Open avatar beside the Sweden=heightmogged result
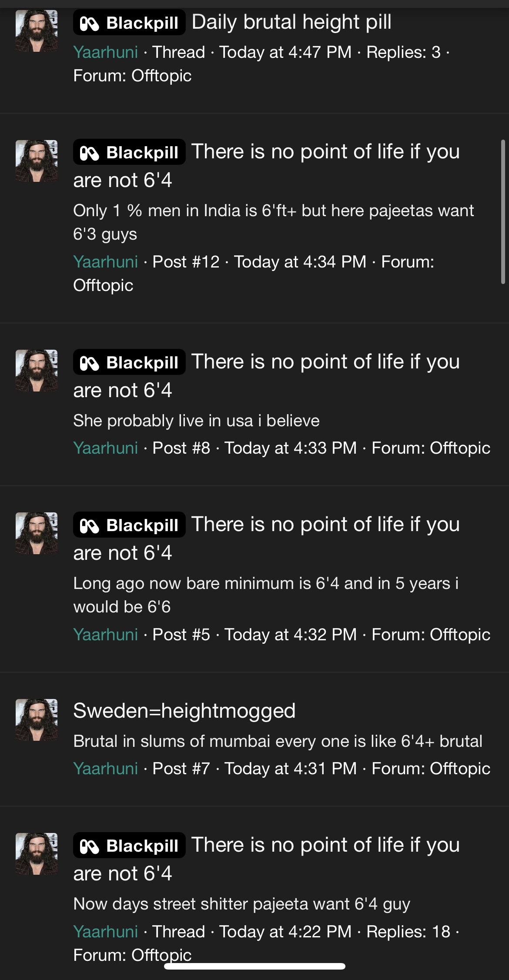Viewport: 509px width, 980px height. point(37,719)
